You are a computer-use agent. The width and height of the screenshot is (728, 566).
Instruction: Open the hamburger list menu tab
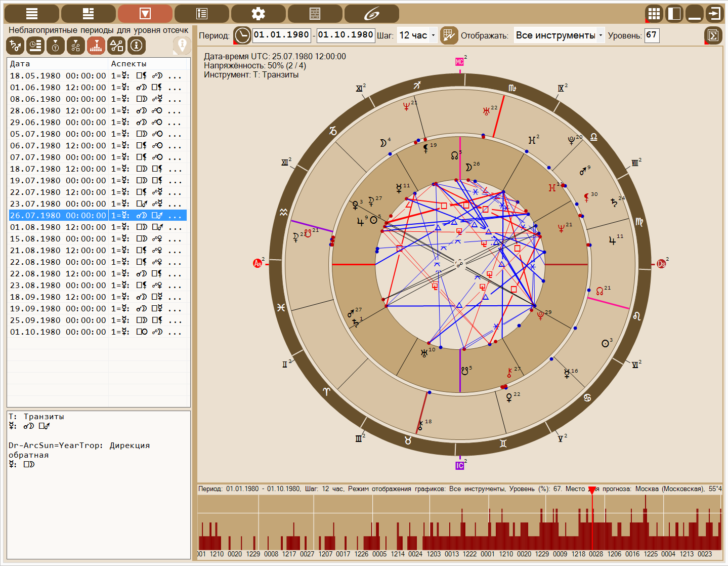(32, 14)
